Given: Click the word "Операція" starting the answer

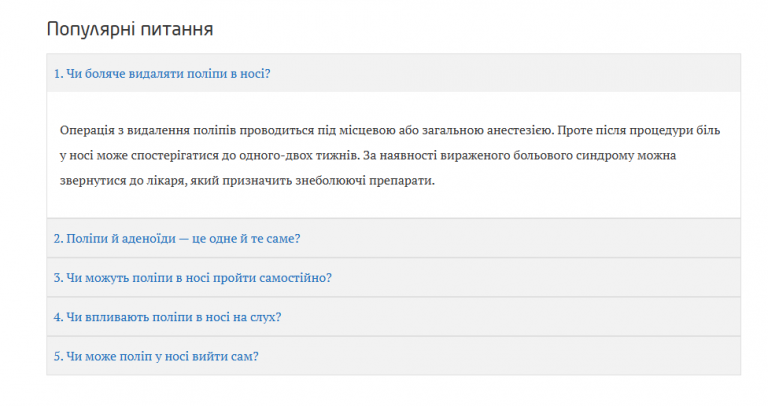Looking at the screenshot, I should tap(88, 131).
